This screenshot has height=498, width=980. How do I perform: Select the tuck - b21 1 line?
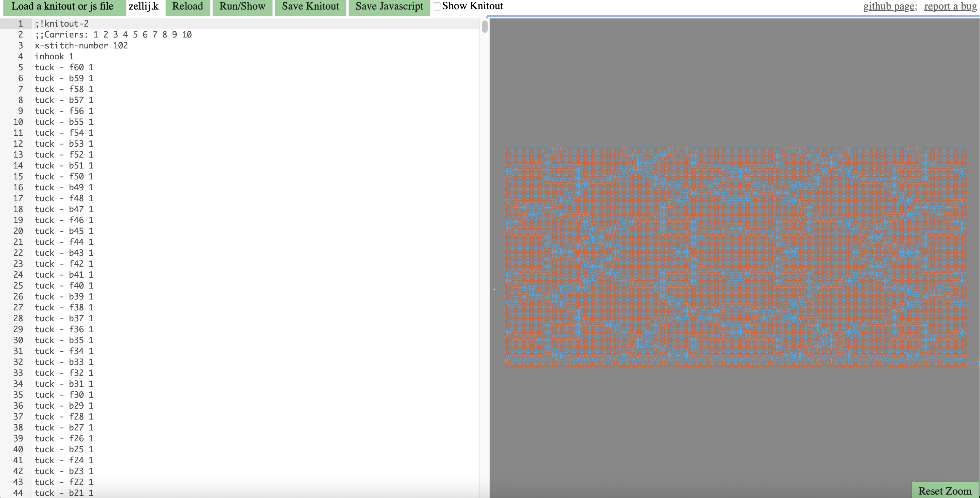63,493
